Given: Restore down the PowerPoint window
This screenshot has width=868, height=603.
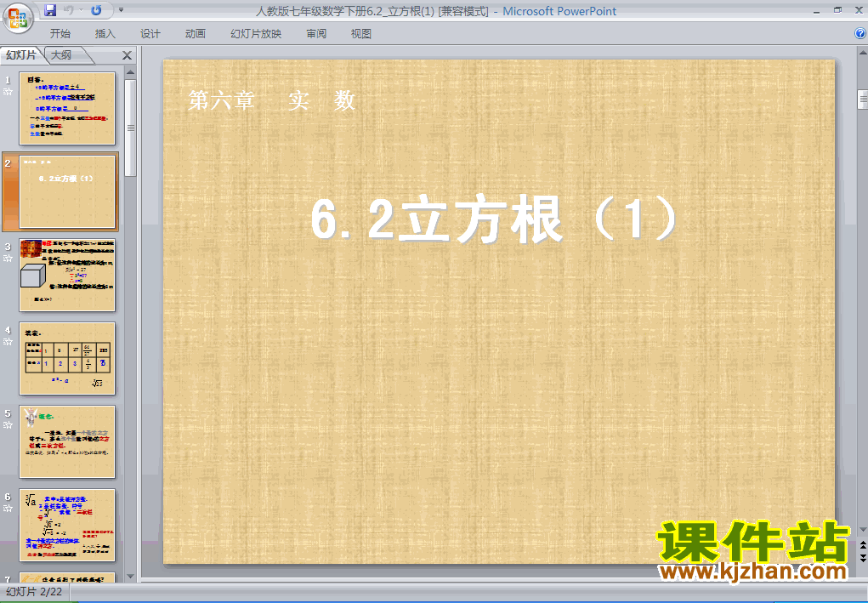Looking at the screenshot, I should tap(837, 10).
